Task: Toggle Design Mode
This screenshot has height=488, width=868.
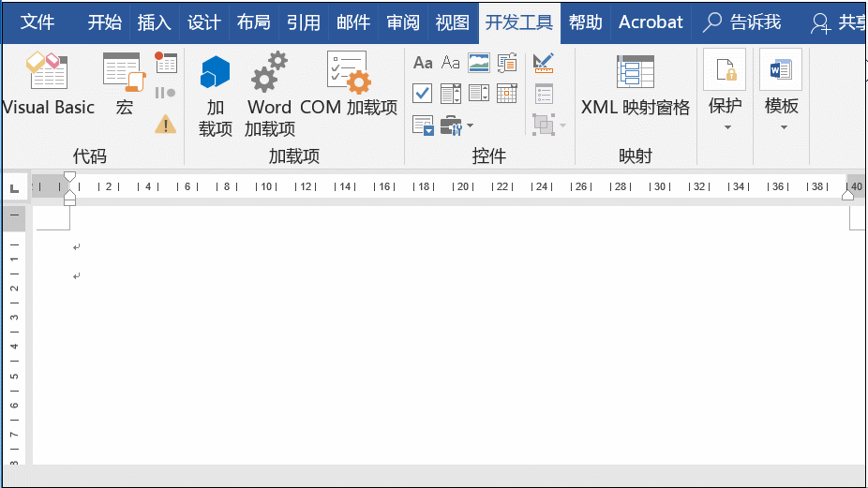Action: (x=544, y=63)
